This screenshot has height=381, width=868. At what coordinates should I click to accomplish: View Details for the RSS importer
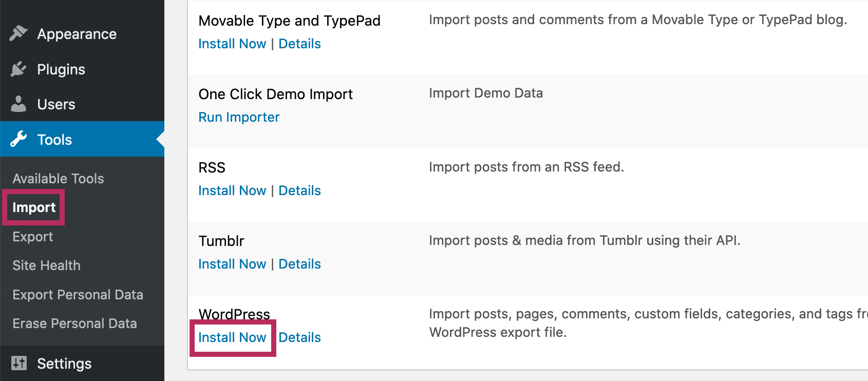click(x=299, y=190)
